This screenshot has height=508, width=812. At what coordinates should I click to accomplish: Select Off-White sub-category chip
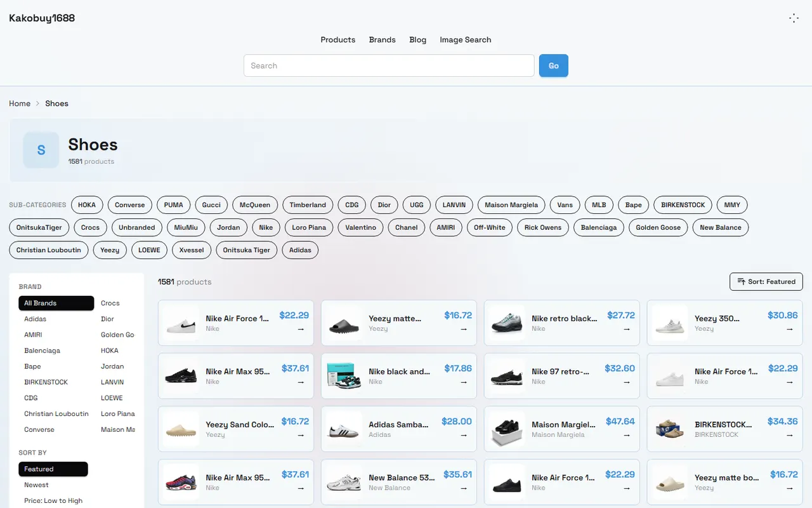click(490, 227)
